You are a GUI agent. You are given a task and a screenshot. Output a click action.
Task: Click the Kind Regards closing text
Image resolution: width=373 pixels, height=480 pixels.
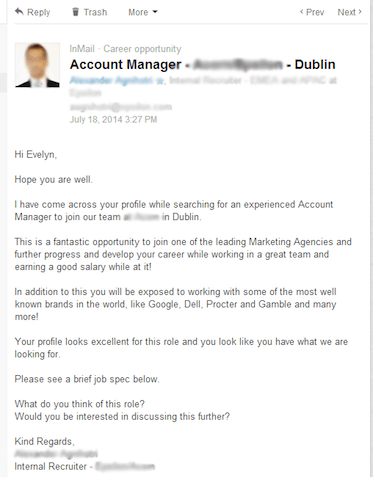(x=44, y=441)
